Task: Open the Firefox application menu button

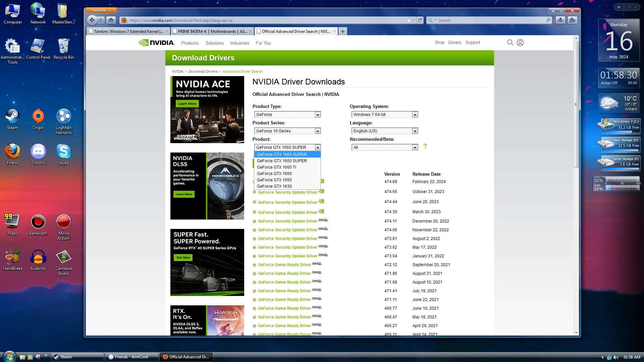Action: tap(101, 10)
